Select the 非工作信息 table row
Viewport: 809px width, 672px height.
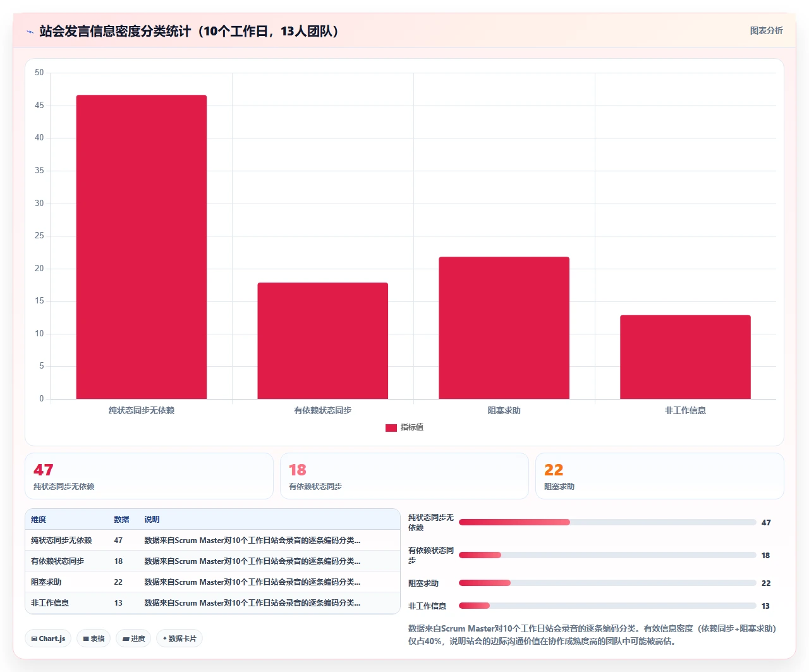[212, 603]
